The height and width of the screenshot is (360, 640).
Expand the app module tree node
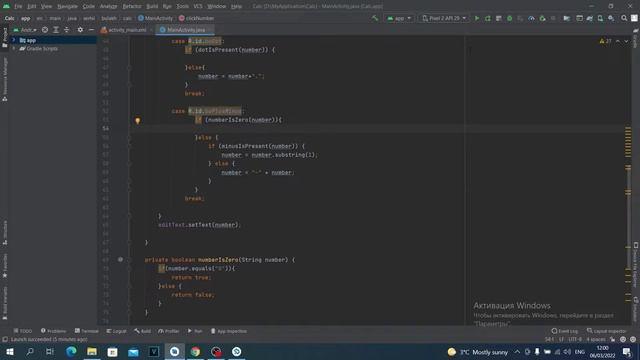pos(13,40)
